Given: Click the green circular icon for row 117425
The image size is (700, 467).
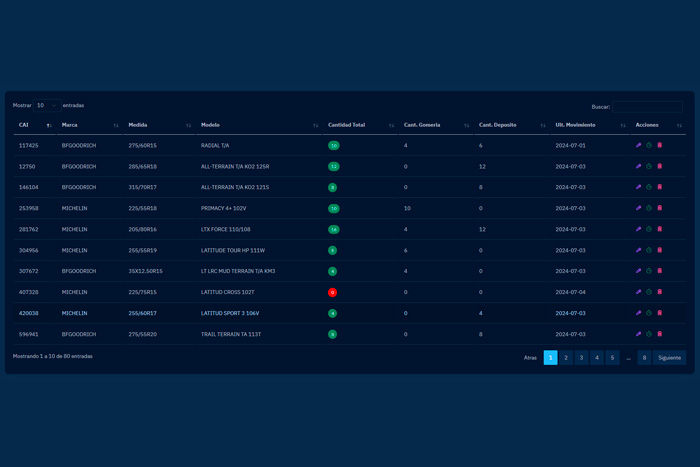Looking at the screenshot, I should (649, 145).
